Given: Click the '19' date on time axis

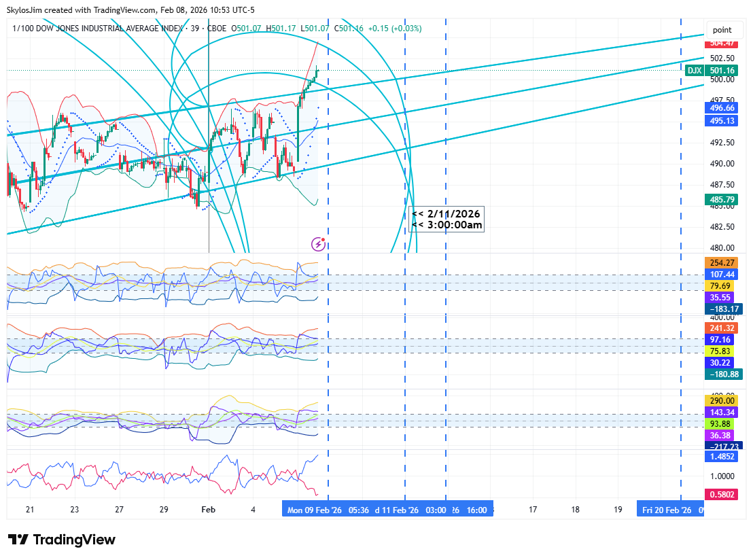Looking at the screenshot, I should [618, 510].
